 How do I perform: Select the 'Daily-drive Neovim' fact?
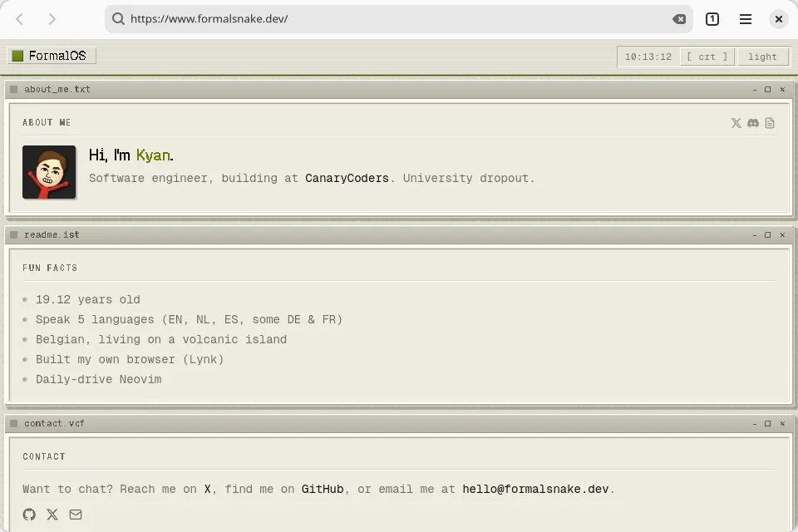pos(98,379)
